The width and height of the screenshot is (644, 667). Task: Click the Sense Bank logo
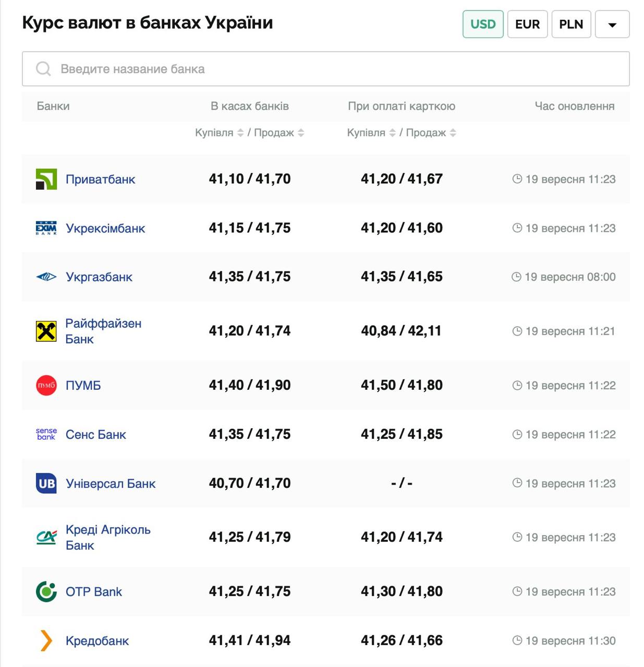(x=46, y=434)
